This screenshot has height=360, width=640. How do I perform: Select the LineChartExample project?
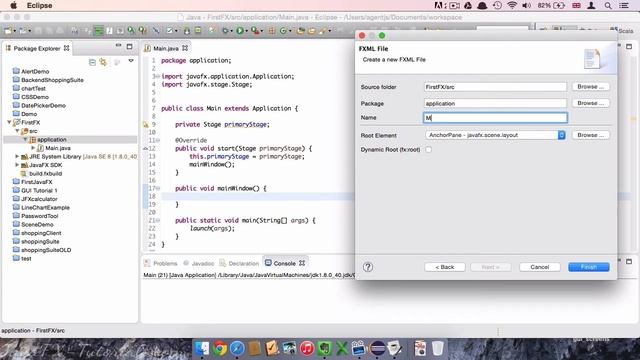point(45,207)
